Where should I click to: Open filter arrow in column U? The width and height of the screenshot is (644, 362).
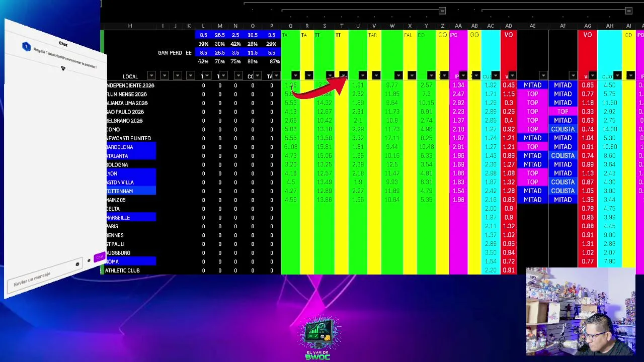pos(362,76)
